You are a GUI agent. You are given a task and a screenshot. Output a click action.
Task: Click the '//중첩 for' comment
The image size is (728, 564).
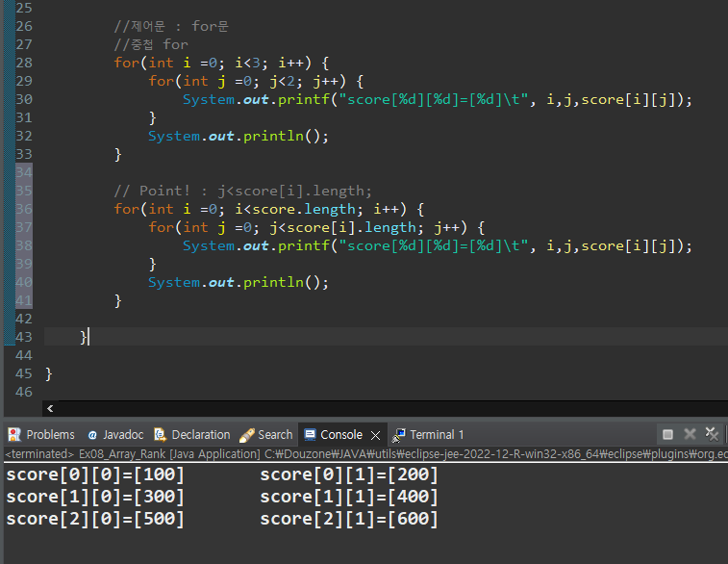tap(151, 44)
